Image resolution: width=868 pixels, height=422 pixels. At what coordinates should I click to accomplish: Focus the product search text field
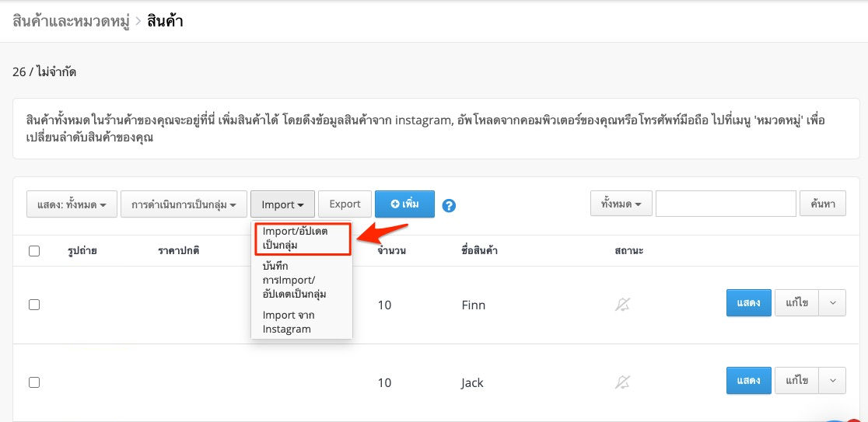point(726,204)
